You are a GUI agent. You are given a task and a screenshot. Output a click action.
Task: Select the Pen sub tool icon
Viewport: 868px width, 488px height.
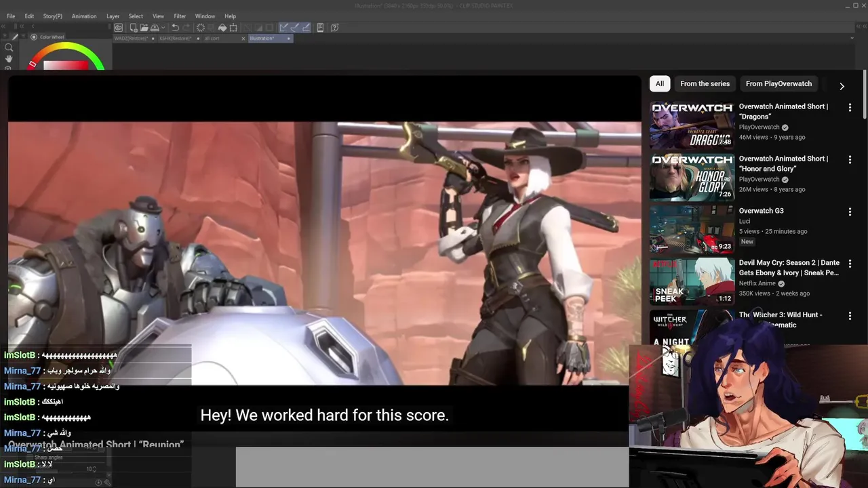[x=16, y=37]
